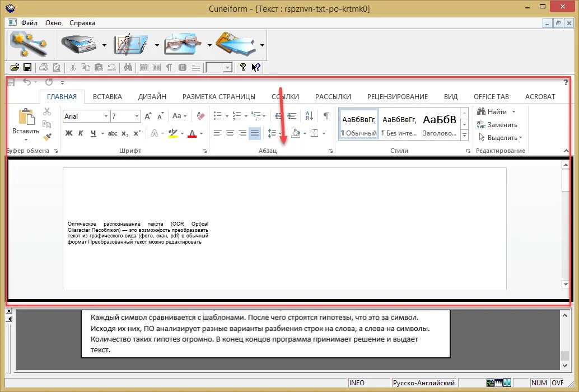This screenshot has width=579, height=392.
Task: Toggle superscript x² formatting
Action: point(137,133)
